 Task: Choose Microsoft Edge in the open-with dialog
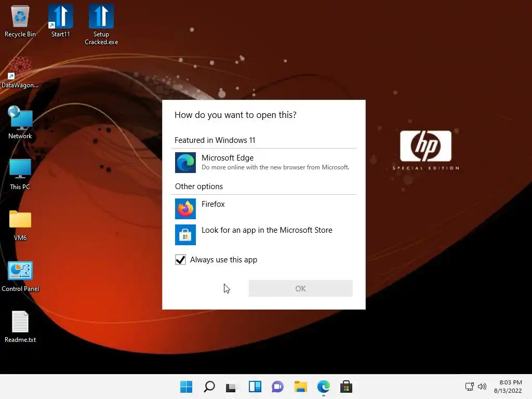click(263, 163)
